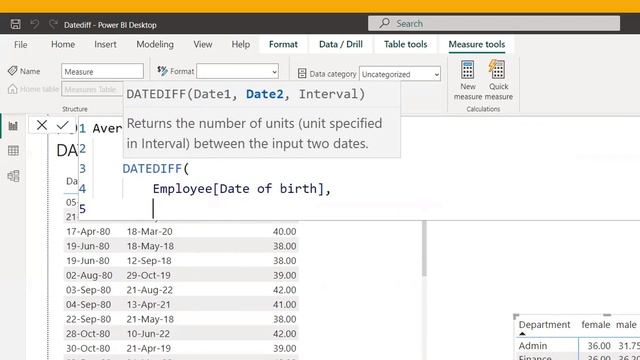Click the Name tag icon
Image resolution: width=640 pixels, height=360 pixels.
[x=12, y=71]
